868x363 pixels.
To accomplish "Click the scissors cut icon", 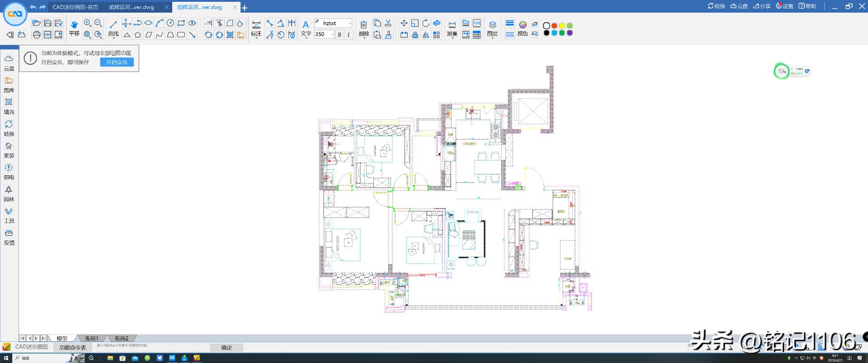I will tap(388, 23).
